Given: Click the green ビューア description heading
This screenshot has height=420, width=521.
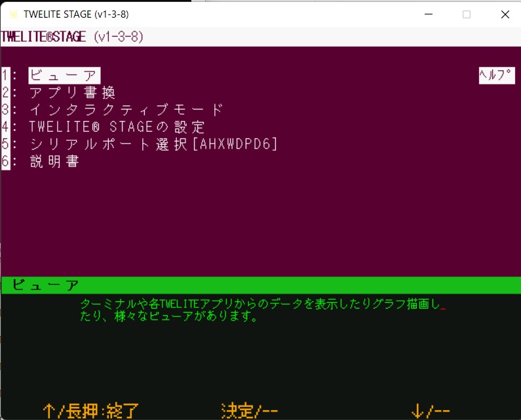Looking at the screenshot, I should [45, 285].
